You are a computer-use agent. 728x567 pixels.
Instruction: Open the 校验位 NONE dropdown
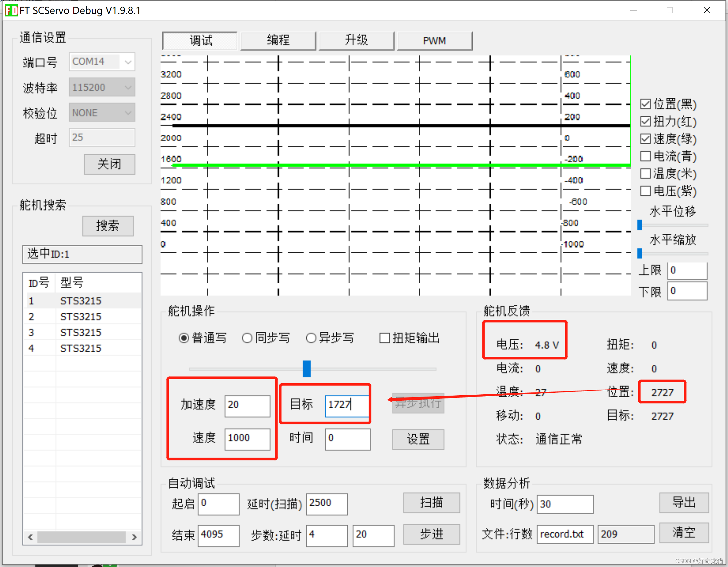[128, 113]
